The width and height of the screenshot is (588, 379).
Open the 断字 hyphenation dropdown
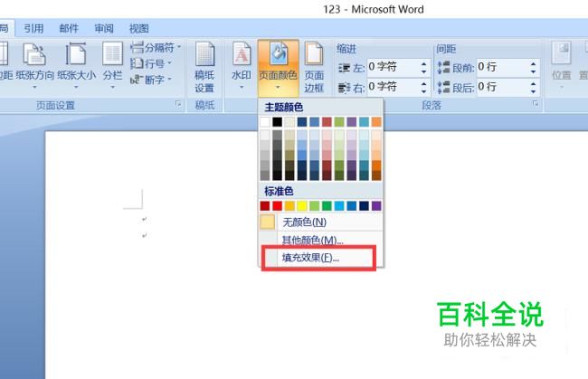tap(151, 80)
